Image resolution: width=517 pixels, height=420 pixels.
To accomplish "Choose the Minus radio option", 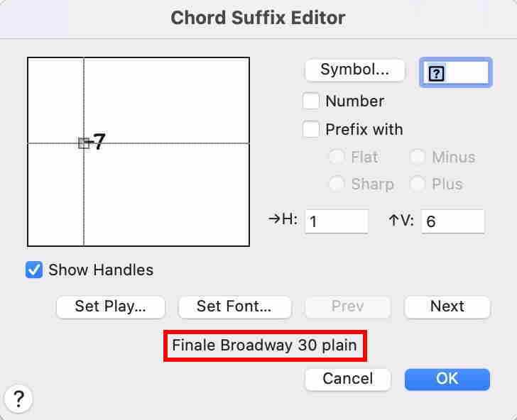I will tap(418, 157).
